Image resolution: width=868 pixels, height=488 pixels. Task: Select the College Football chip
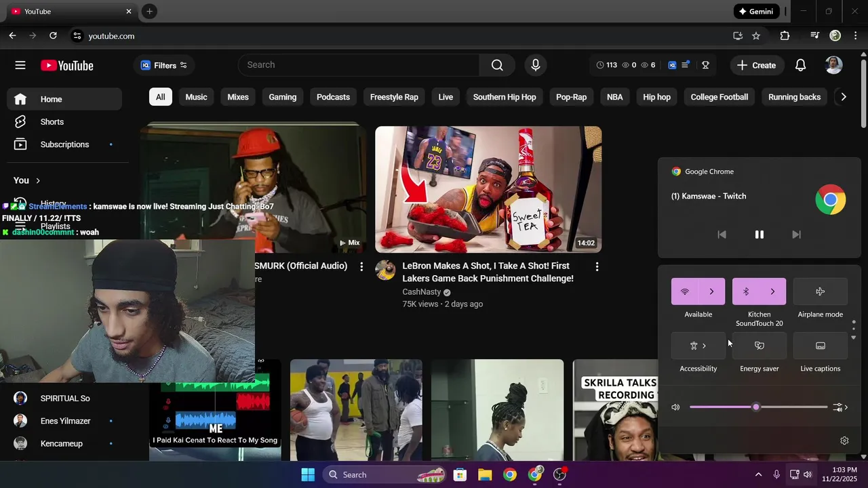(719, 97)
